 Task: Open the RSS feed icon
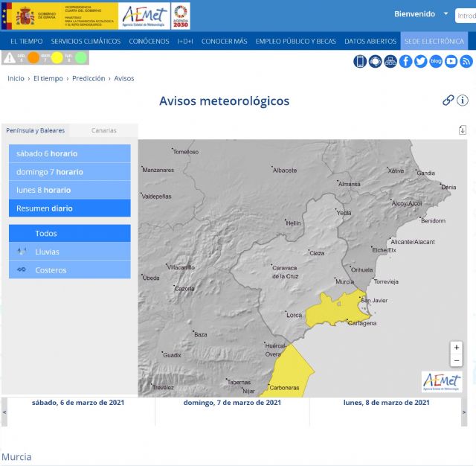(466, 61)
